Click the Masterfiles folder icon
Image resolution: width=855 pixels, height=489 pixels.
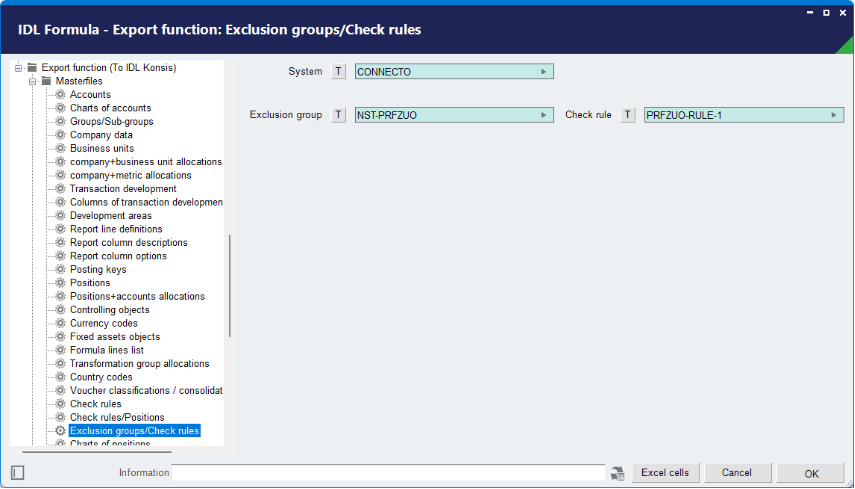coord(46,81)
